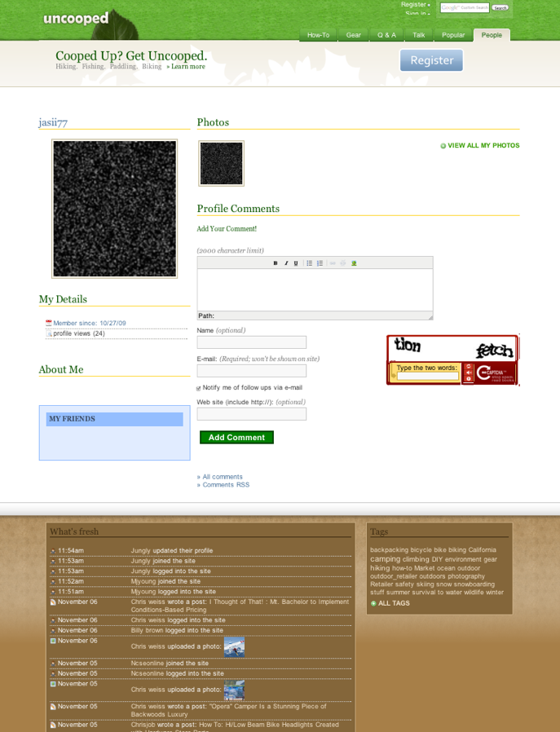Click the insert image icon
560x732 pixels.
click(x=354, y=263)
